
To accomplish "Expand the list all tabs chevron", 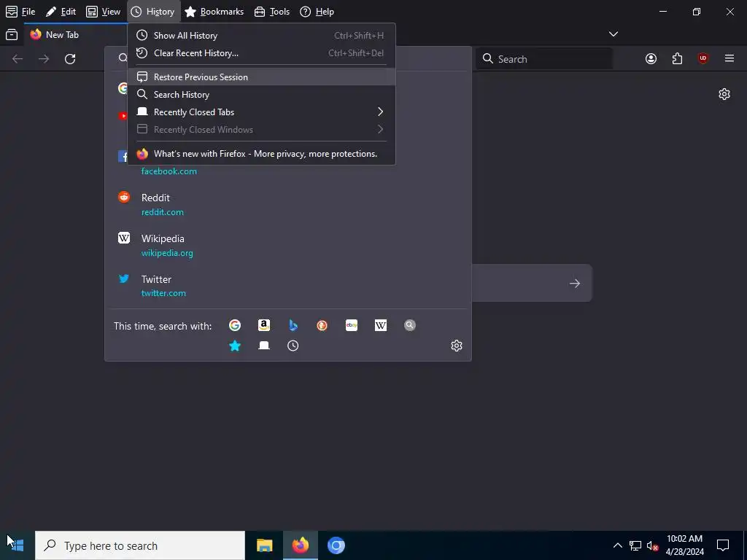I will (x=613, y=34).
